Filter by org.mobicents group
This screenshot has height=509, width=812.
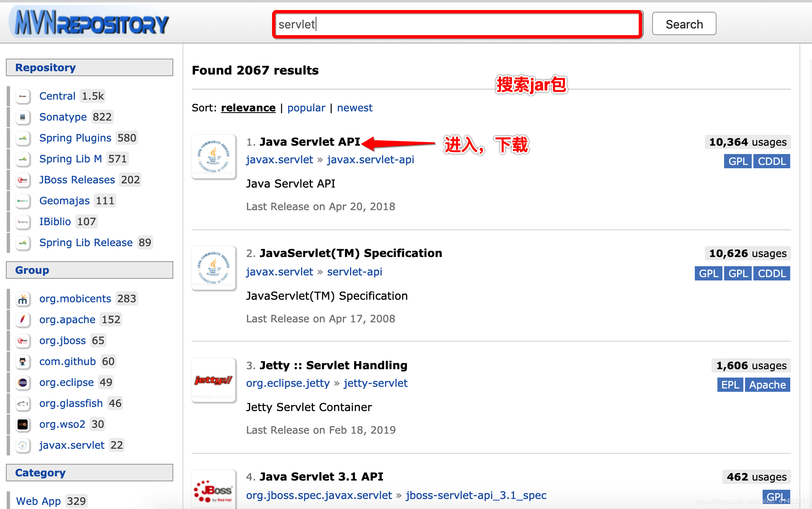click(75, 299)
